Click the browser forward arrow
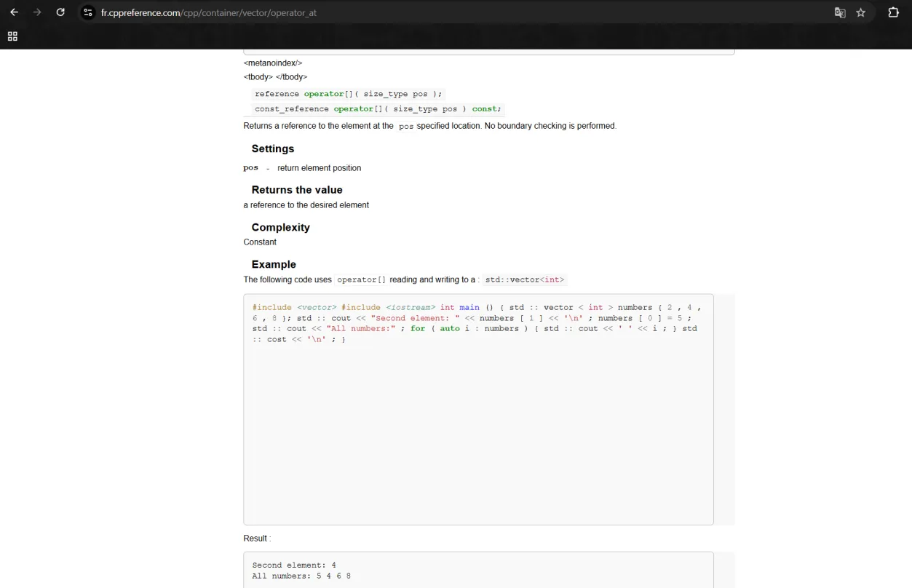Image resolution: width=912 pixels, height=588 pixels. pyautogui.click(x=37, y=12)
